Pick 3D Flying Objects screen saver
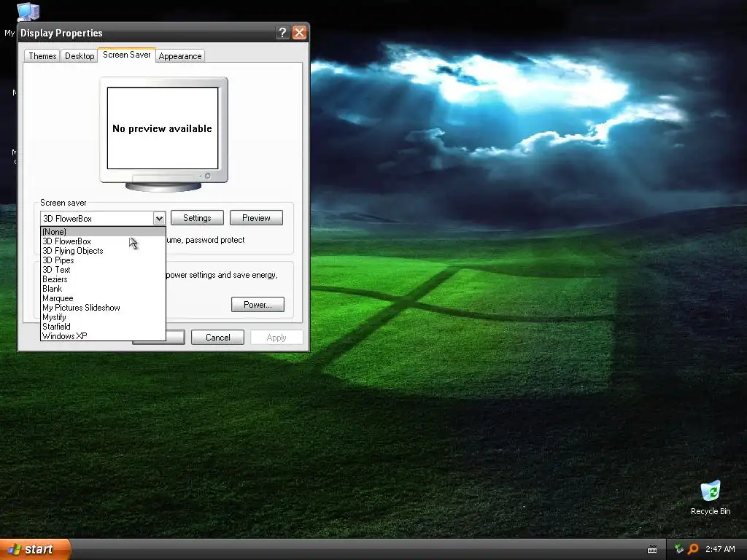This screenshot has height=560, width=747. [103, 251]
